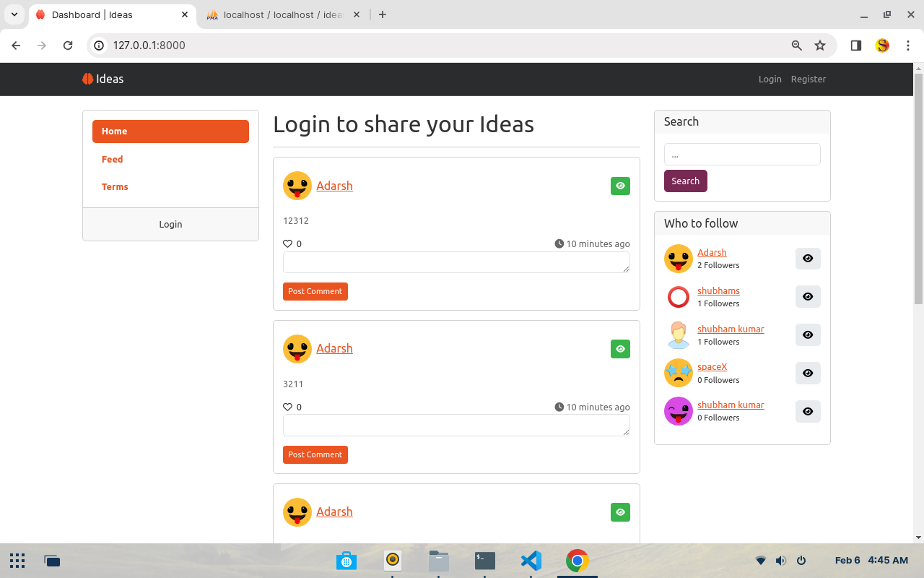Select Feed in the left sidebar
This screenshot has height=578, width=924.
pos(112,160)
